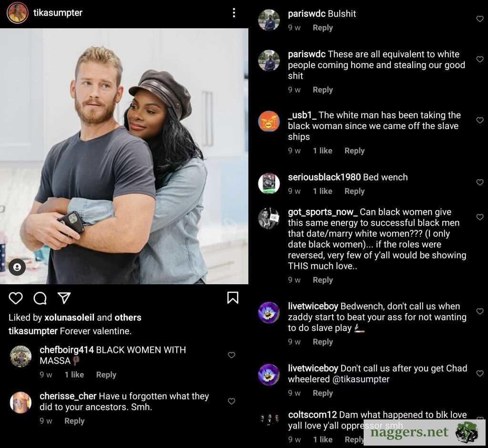Screen dimensions: 488x448
Task: Share post using paper plane icon
Action: click(x=64, y=298)
